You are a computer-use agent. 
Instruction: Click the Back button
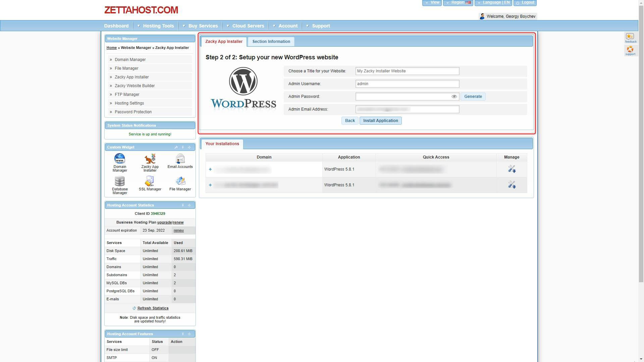[x=350, y=121]
